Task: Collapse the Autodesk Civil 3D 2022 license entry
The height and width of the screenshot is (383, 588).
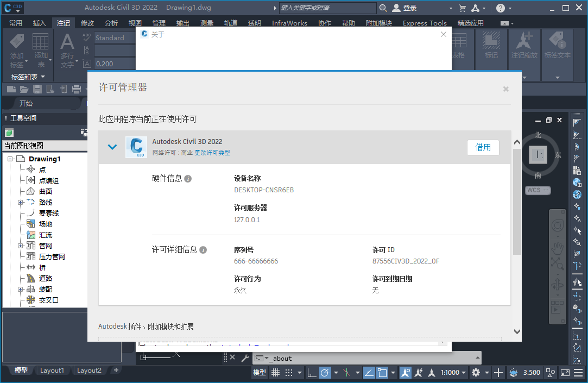Action: tap(112, 147)
